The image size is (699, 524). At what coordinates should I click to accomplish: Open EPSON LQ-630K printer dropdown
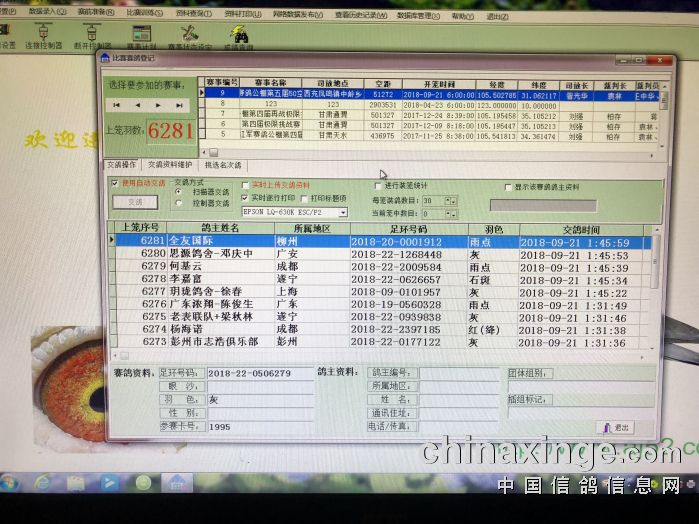343,212
